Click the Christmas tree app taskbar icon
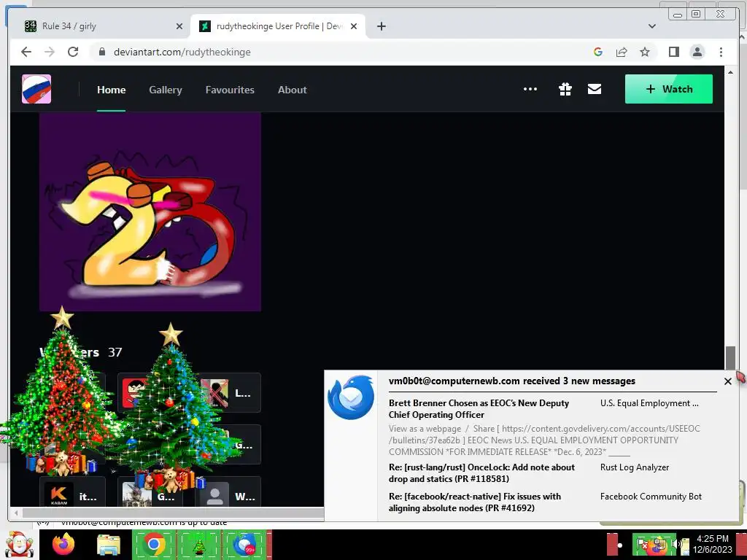The height and width of the screenshot is (560, 747). (x=199, y=544)
